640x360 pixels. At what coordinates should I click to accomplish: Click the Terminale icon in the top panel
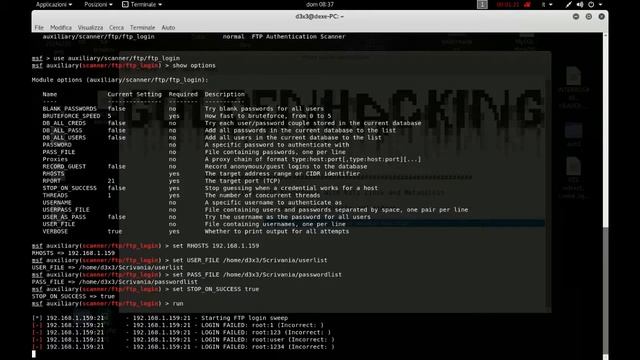[125, 4]
